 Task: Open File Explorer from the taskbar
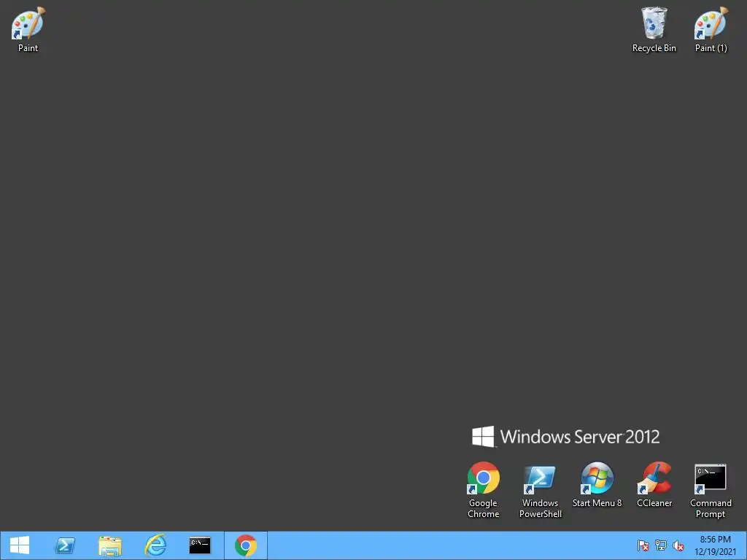[x=110, y=545]
